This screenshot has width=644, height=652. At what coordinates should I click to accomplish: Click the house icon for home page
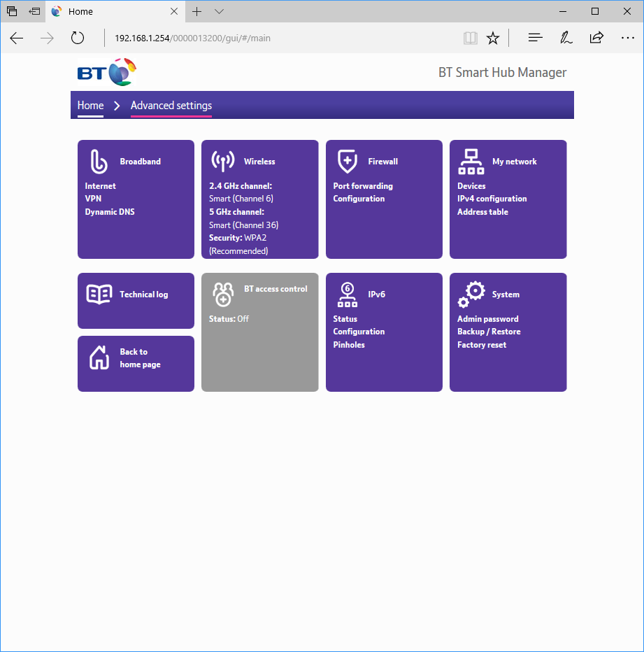click(99, 357)
